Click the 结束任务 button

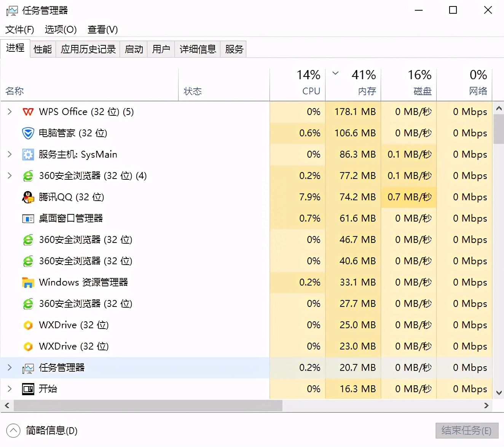467,431
